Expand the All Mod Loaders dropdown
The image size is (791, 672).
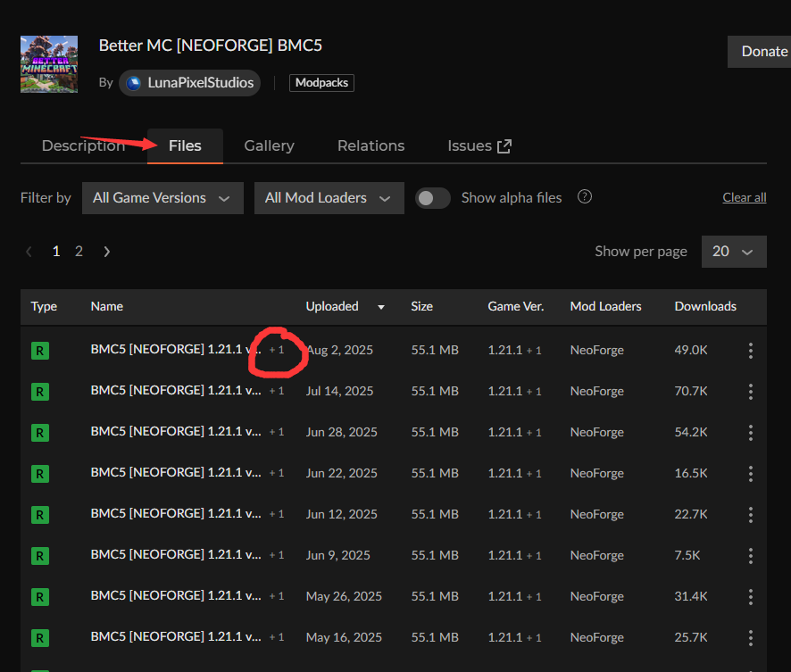coord(329,198)
